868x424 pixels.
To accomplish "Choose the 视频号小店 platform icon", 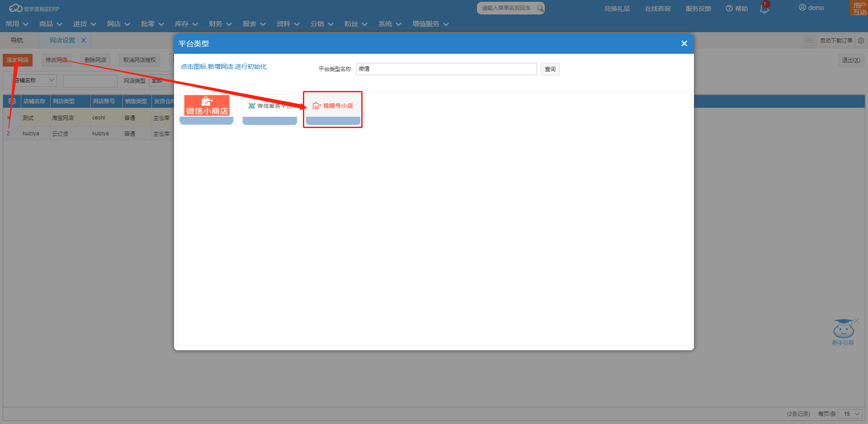I will coord(333,109).
